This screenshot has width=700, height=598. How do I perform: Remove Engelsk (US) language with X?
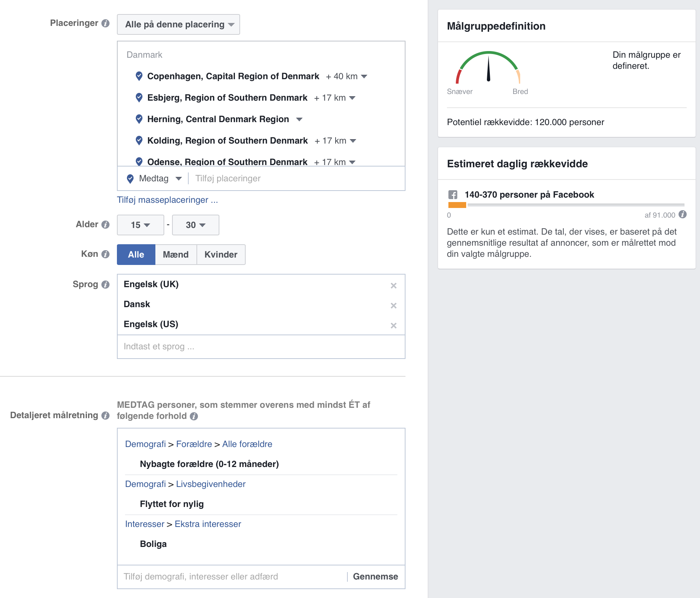coord(393,326)
